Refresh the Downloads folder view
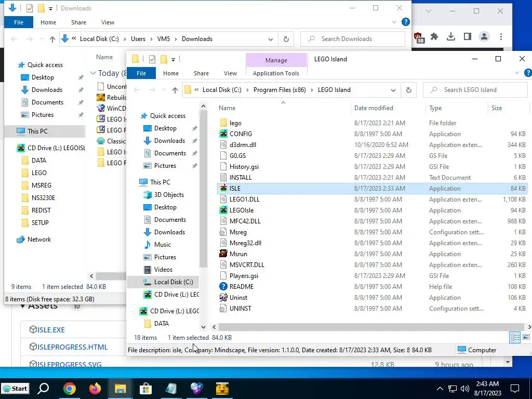This screenshot has height=399, width=532. click(x=286, y=39)
